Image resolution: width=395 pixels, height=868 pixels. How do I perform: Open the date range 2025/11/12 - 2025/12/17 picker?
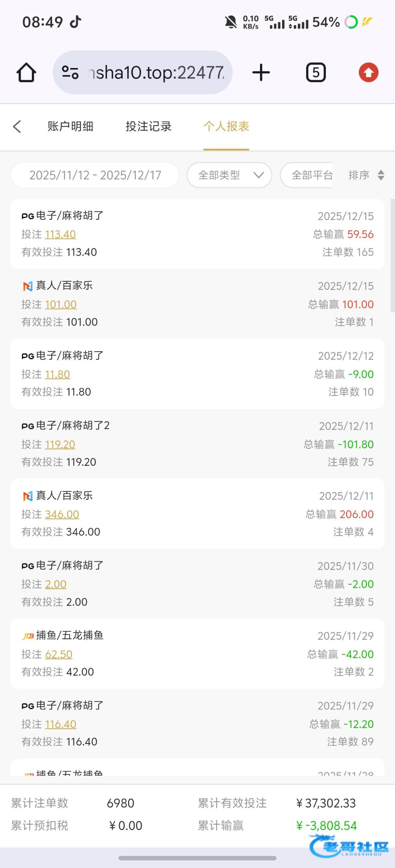pos(95,175)
